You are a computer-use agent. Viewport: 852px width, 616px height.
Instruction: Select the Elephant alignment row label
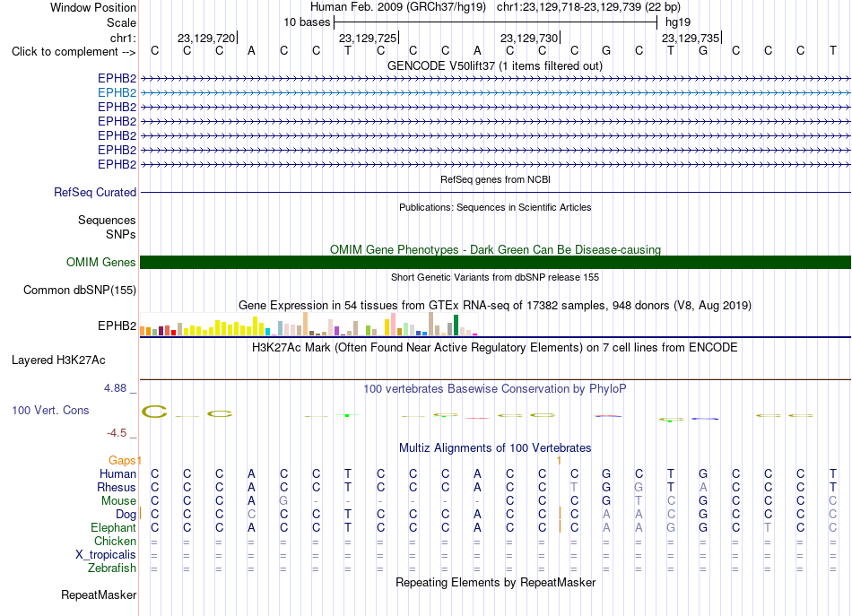(x=114, y=527)
